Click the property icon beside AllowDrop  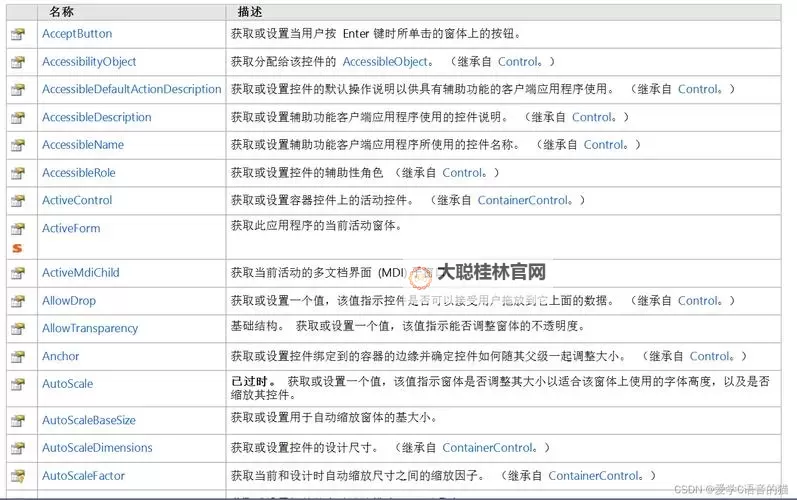coord(18,301)
